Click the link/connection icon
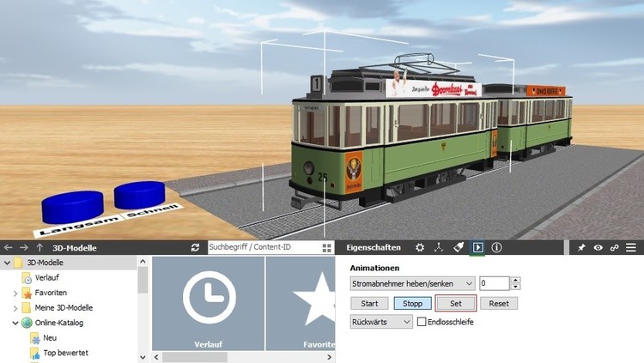644x363 pixels. point(615,248)
